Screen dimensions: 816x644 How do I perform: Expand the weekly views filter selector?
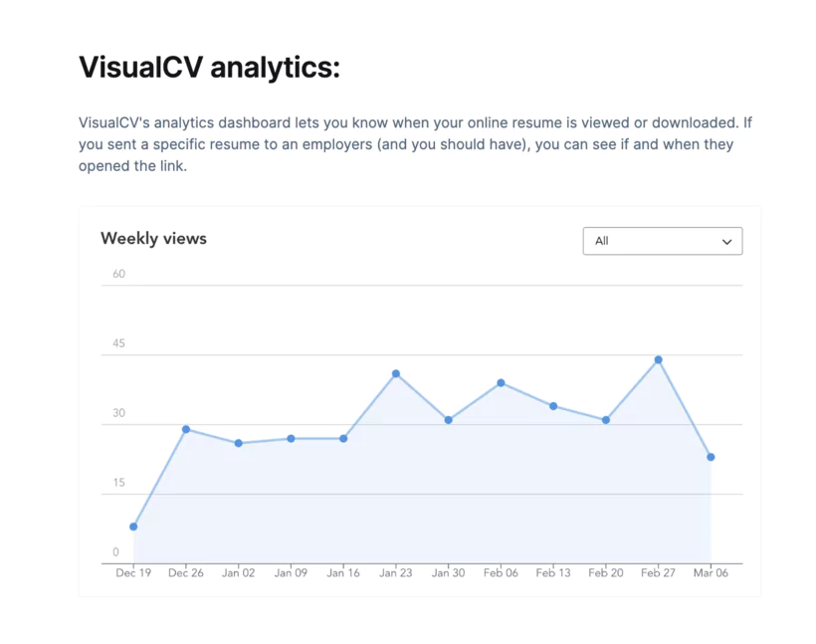coord(662,241)
